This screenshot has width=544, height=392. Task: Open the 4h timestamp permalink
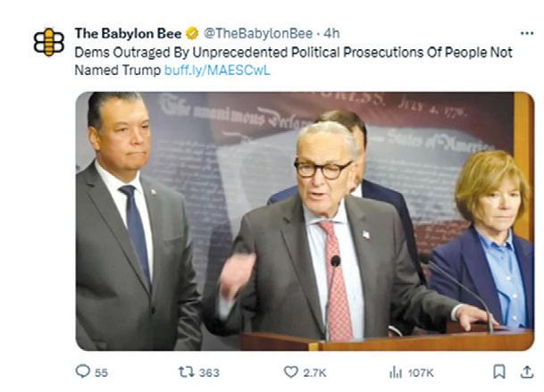click(331, 34)
